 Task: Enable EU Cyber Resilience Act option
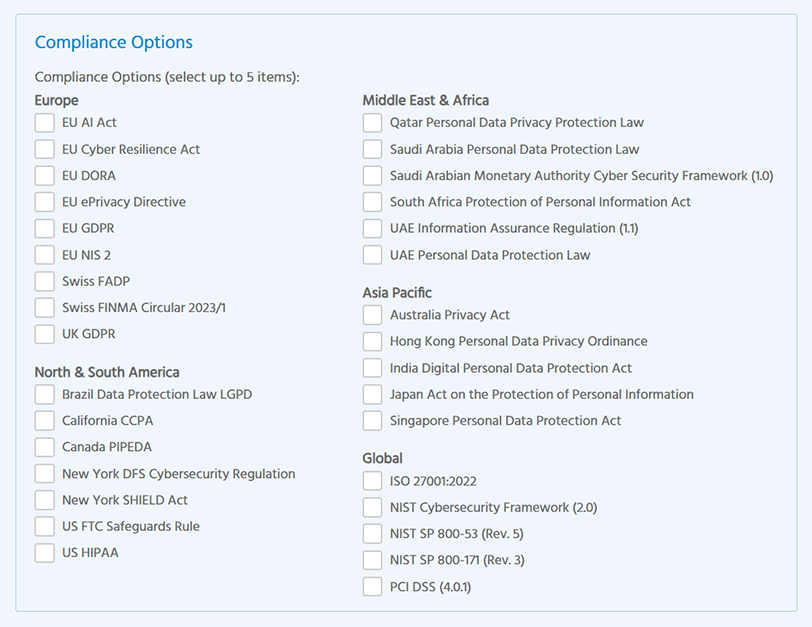pos(44,149)
